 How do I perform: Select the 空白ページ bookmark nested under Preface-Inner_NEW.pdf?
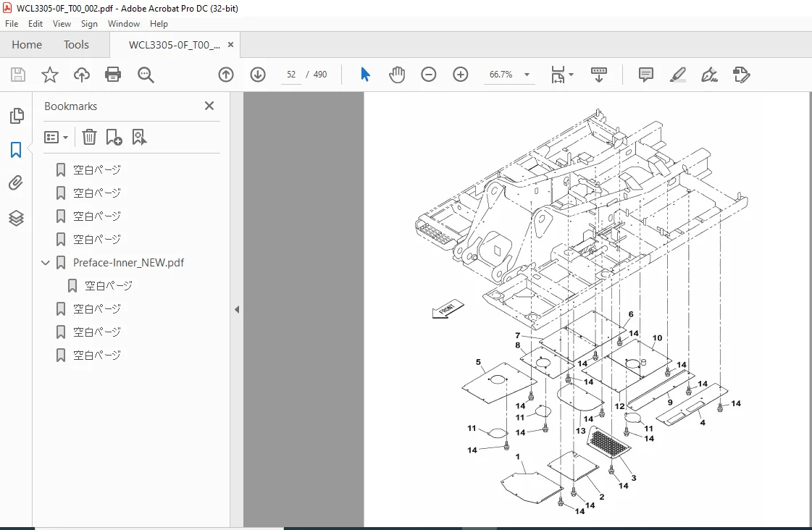tap(109, 286)
